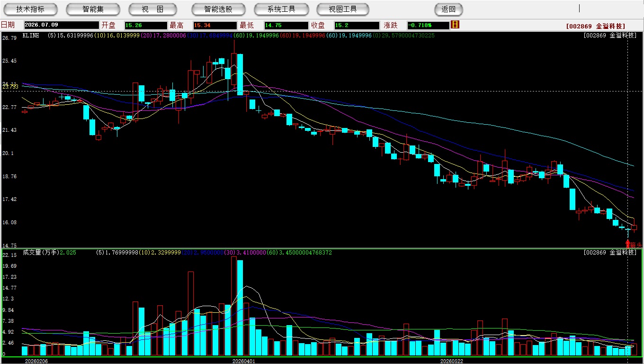Select the 20260401 date axis label

244,361
